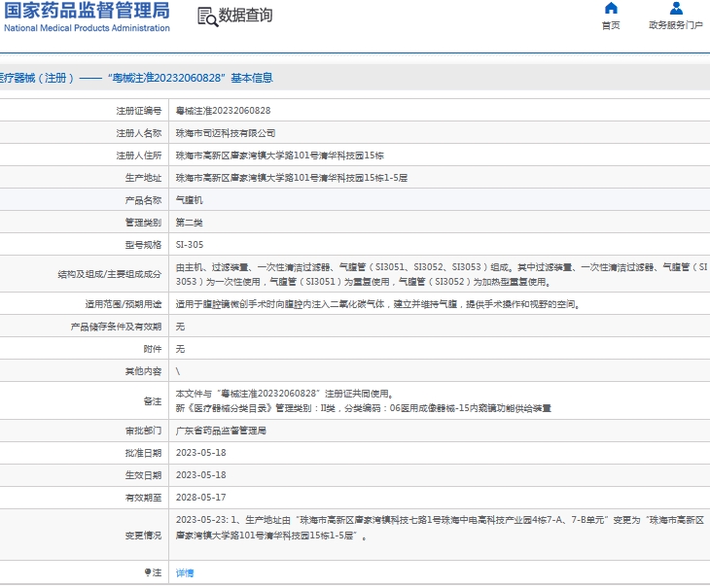The width and height of the screenshot is (710, 588).
Task: Click the 审批部门 row label
Action: pyautogui.click(x=144, y=431)
